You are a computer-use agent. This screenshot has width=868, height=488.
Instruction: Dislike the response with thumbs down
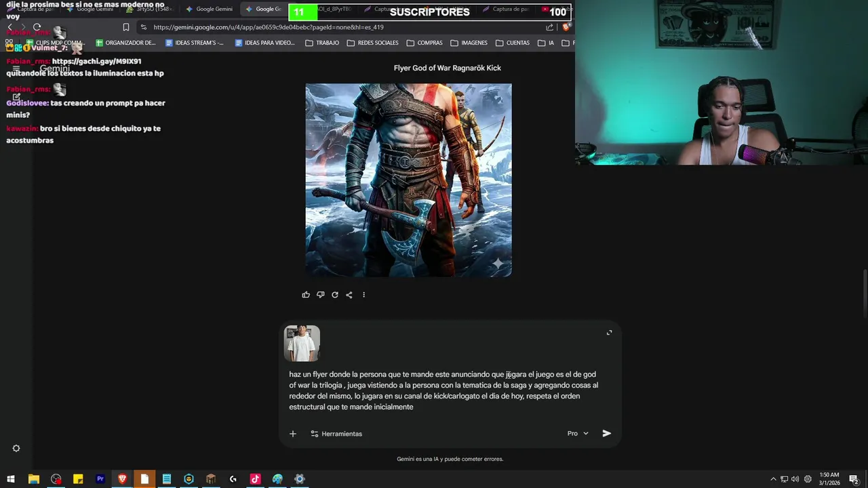[x=320, y=295]
